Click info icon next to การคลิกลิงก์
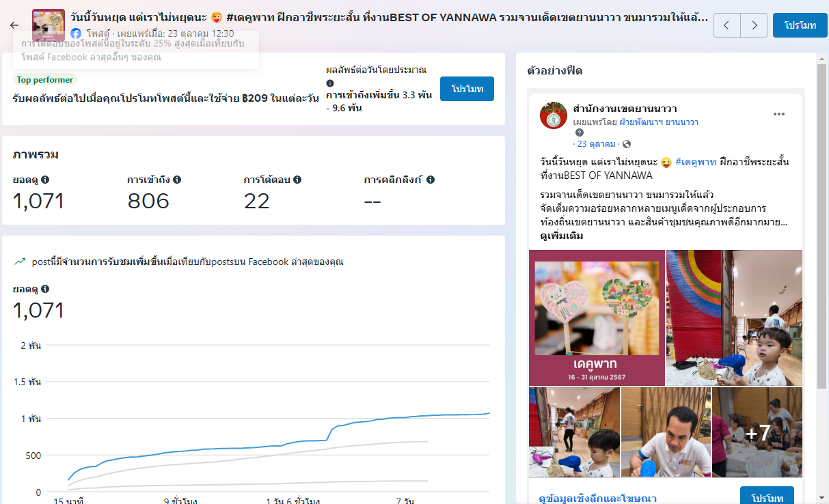The width and height of the screenshot is (829, 504). [431, 180]
